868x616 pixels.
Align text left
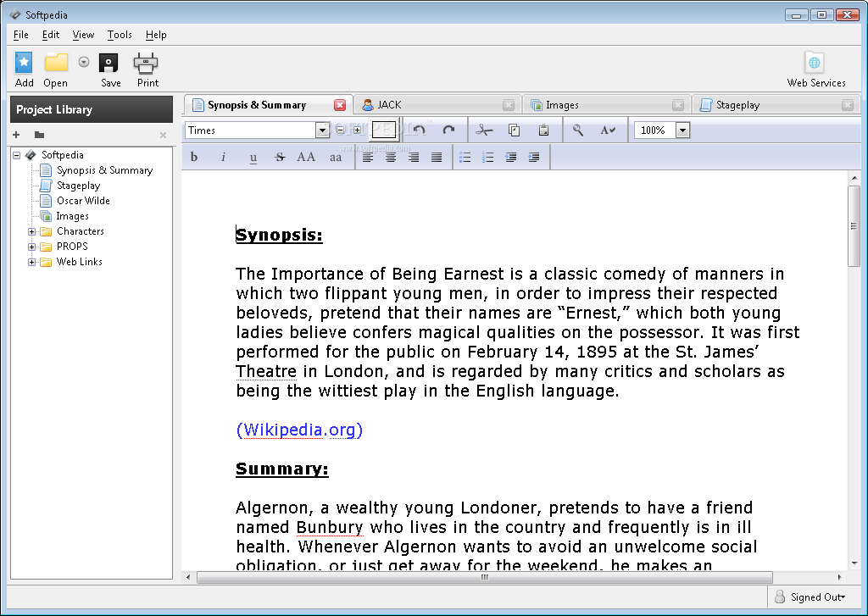tap(368, 158)
